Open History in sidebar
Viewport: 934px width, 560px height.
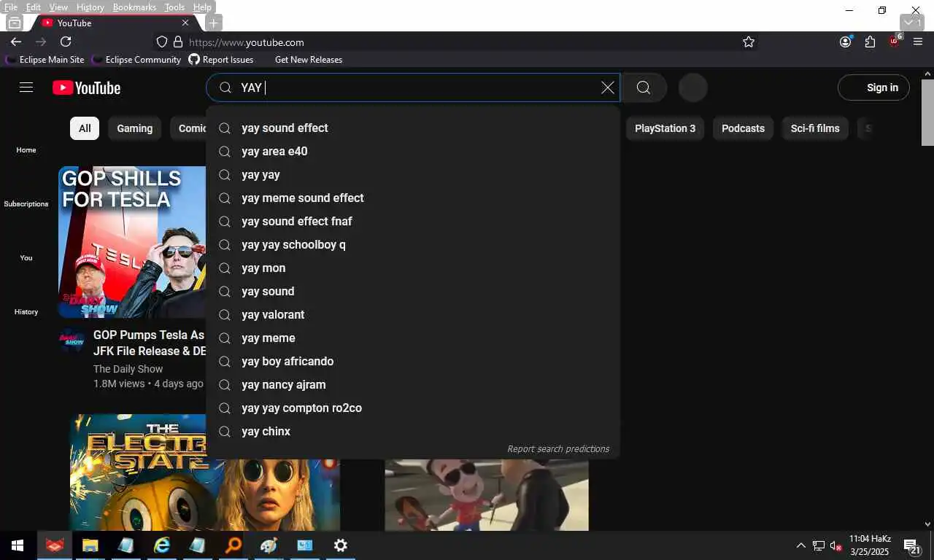click(26, 311)
